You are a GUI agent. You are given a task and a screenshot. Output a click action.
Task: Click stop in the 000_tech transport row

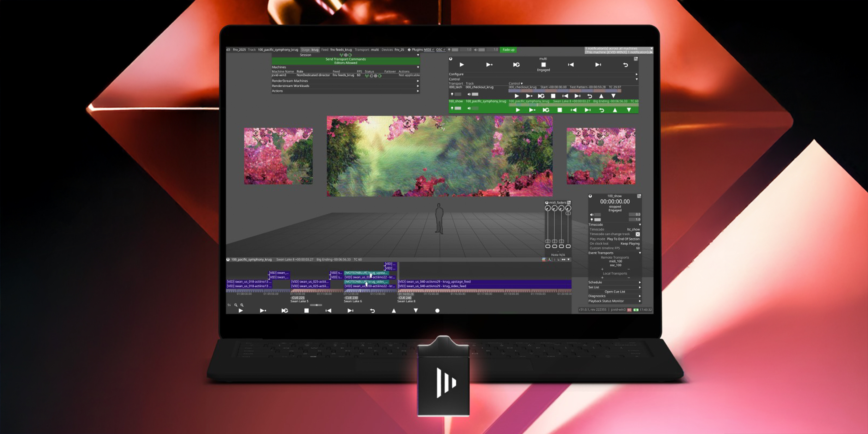(553, 96)
